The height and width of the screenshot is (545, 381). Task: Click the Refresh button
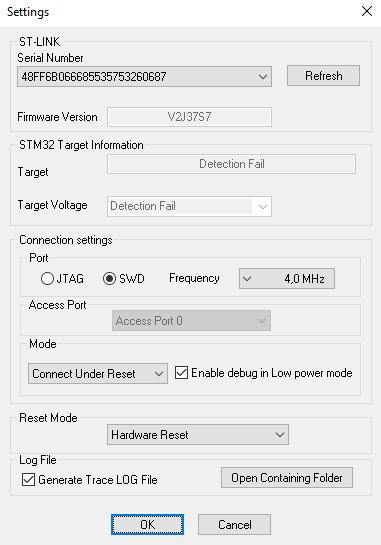tap(323, 75)
